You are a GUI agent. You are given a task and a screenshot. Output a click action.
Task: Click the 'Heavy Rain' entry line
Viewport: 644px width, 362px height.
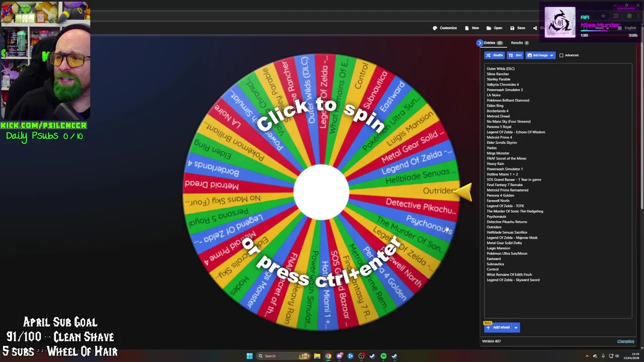point(496,164)
